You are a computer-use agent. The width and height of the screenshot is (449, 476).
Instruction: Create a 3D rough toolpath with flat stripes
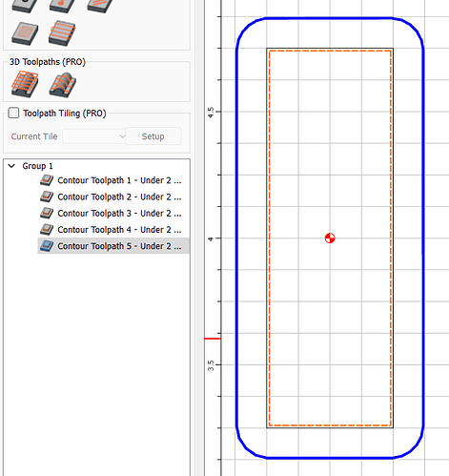pyautogui.click(x=25, y=84)
